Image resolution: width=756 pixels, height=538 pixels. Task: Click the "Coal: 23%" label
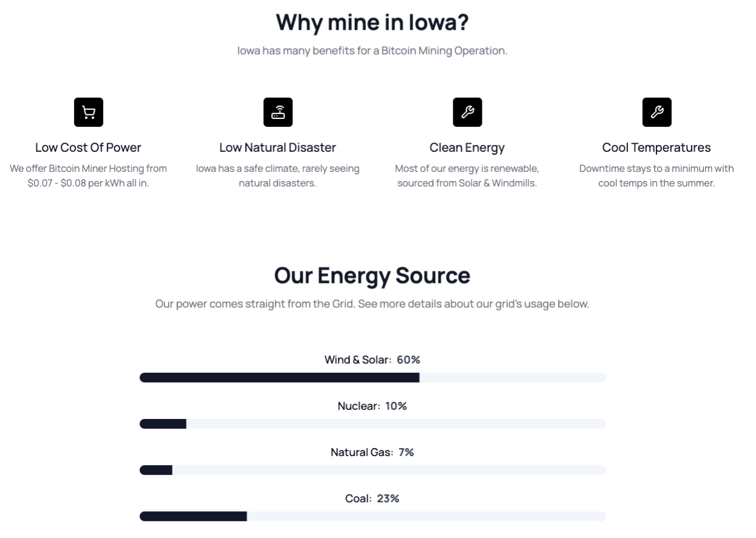click(x=372, y=499)
